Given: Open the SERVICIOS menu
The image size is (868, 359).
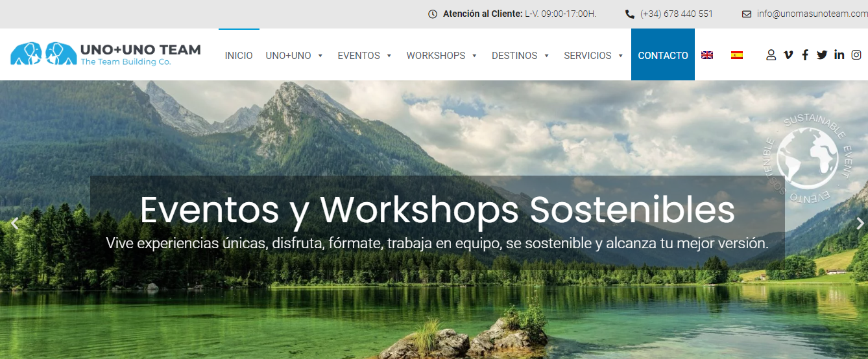Looking at the screenshot, I should [x=594, y=56].
